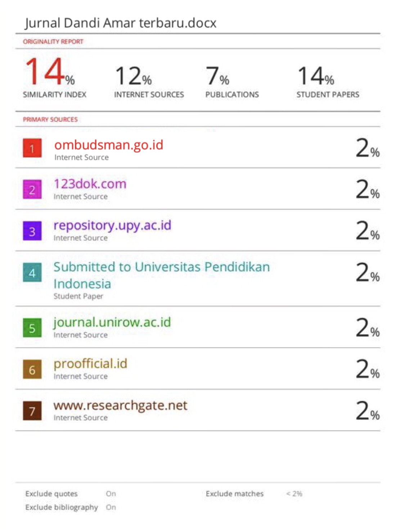The width and height of the screenshot is (405, 532).
Task: Open the ombudsman.go.id source link
Action: point(109,145)
